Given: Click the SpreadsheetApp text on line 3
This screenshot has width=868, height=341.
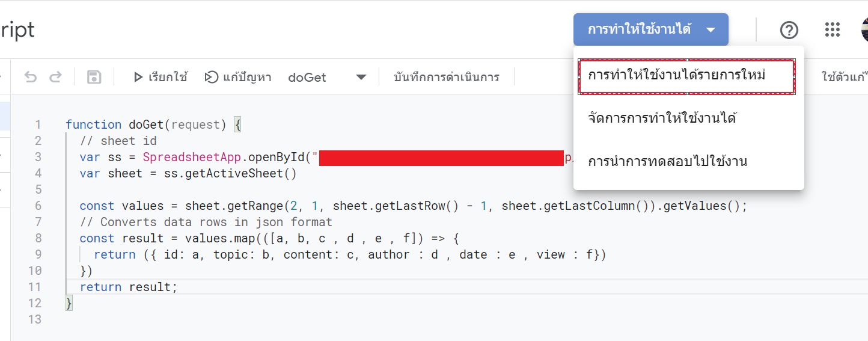Looking at the screenshot, I should point(191,157).
